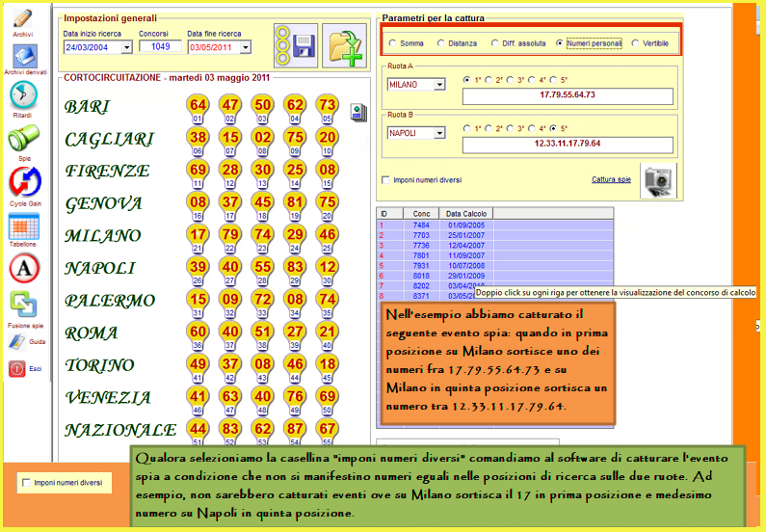Open the Ruota A MILANO dropdown
The image size is (766, 532).
coord(439,85)
